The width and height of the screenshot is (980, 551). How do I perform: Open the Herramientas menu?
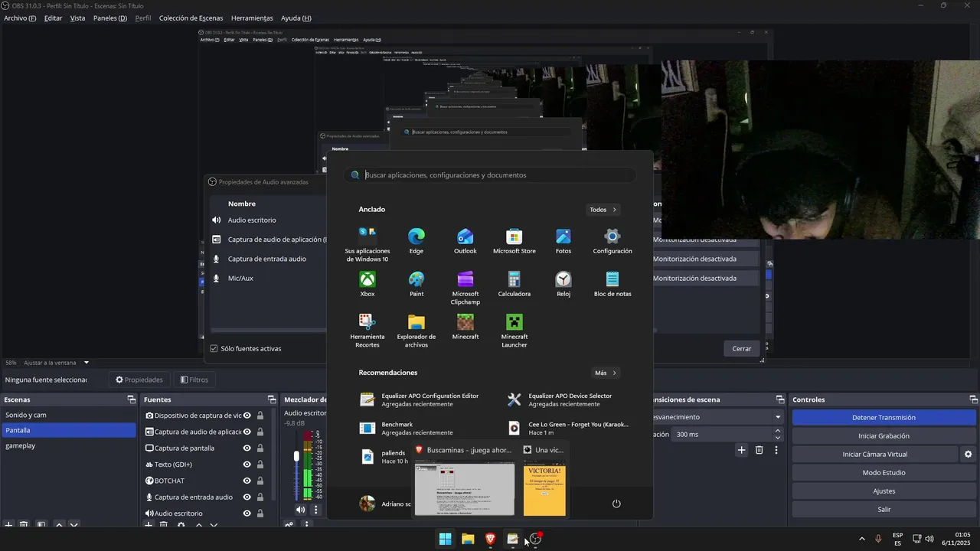[x=252, y=18]
